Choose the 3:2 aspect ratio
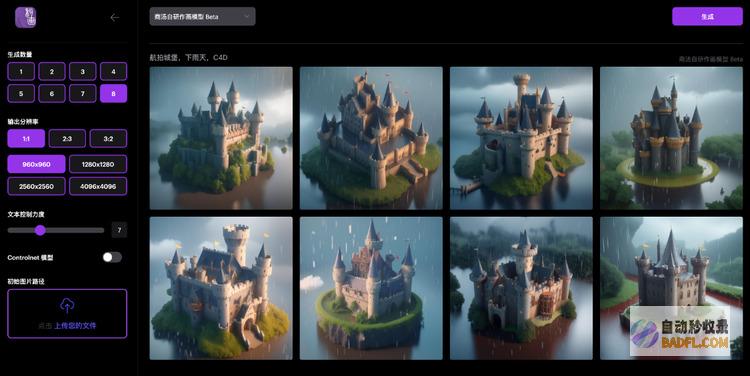750x376 pixels. pos(108,138)
